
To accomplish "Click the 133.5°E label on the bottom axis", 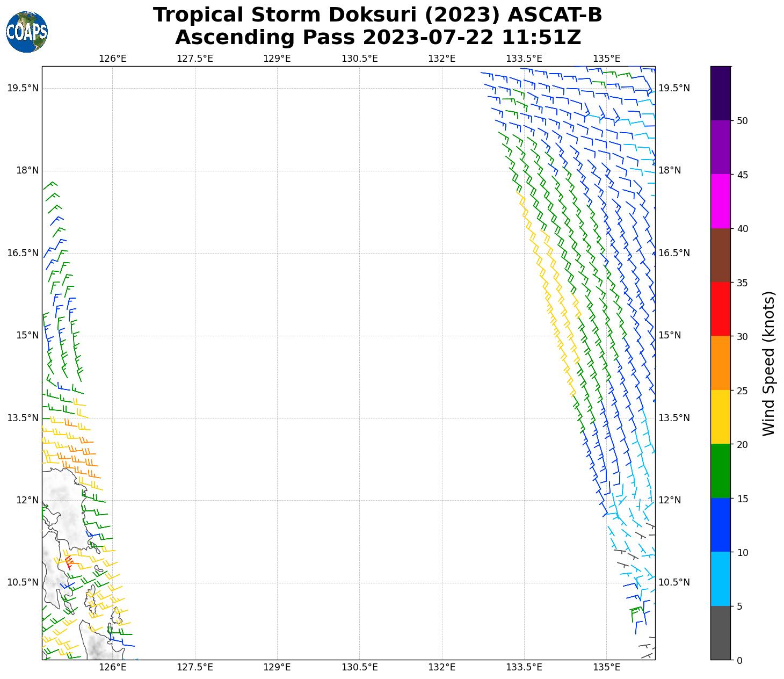I will coord(524,668).
